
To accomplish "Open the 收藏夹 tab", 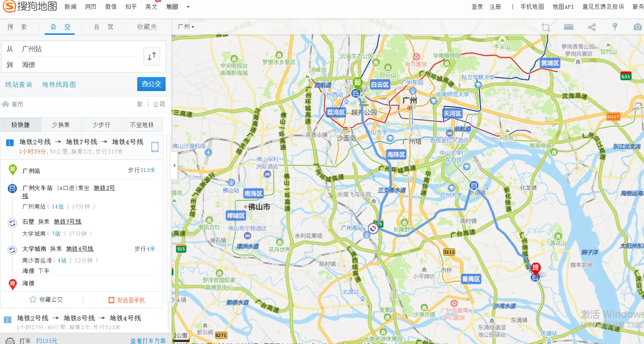I will (147, 27).
